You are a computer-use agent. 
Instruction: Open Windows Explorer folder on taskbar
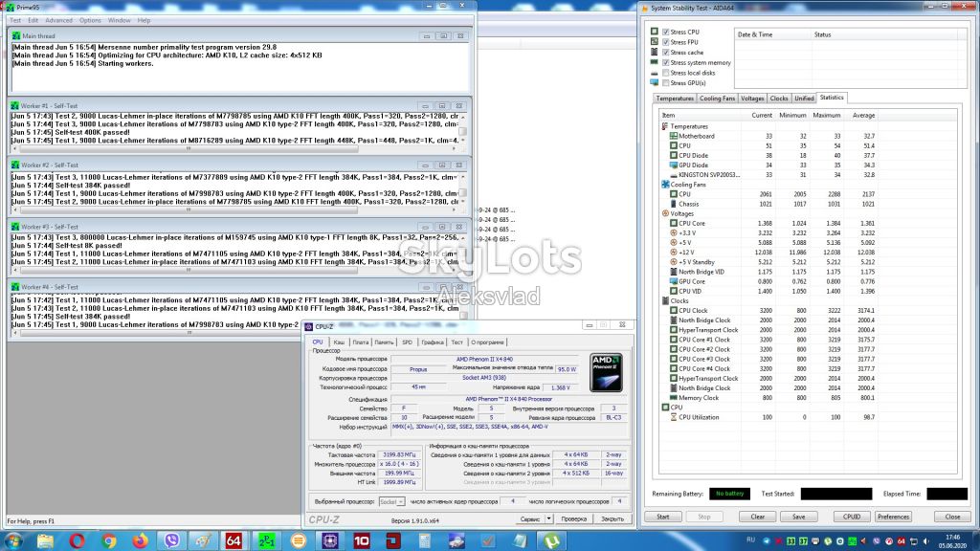pyautogui.click(x=45, y=540)
